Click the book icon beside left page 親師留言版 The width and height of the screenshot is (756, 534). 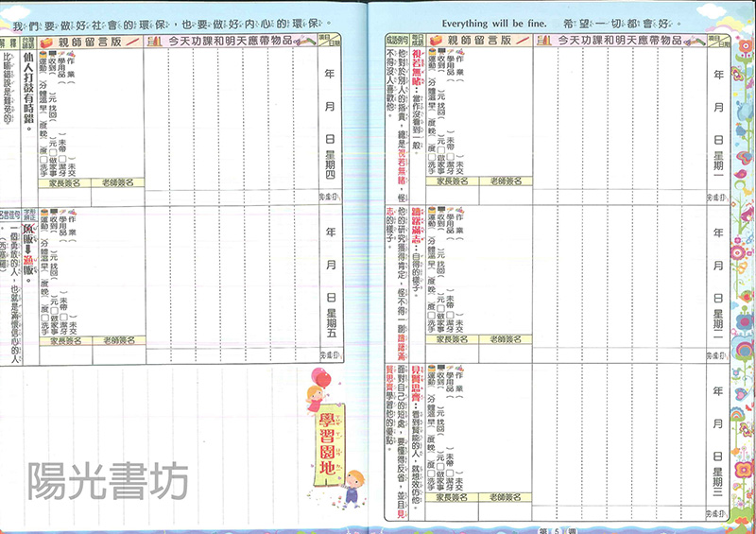tap(44, 42)
